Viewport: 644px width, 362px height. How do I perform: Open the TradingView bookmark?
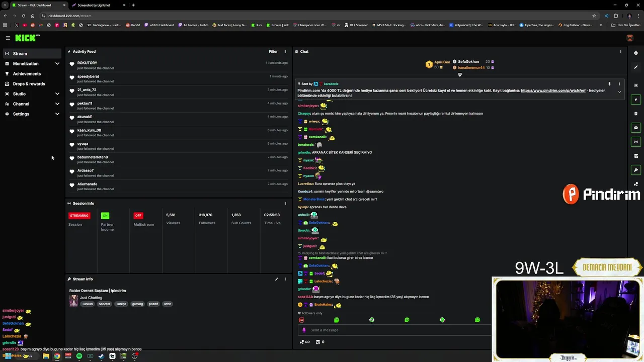coord(105,25)
